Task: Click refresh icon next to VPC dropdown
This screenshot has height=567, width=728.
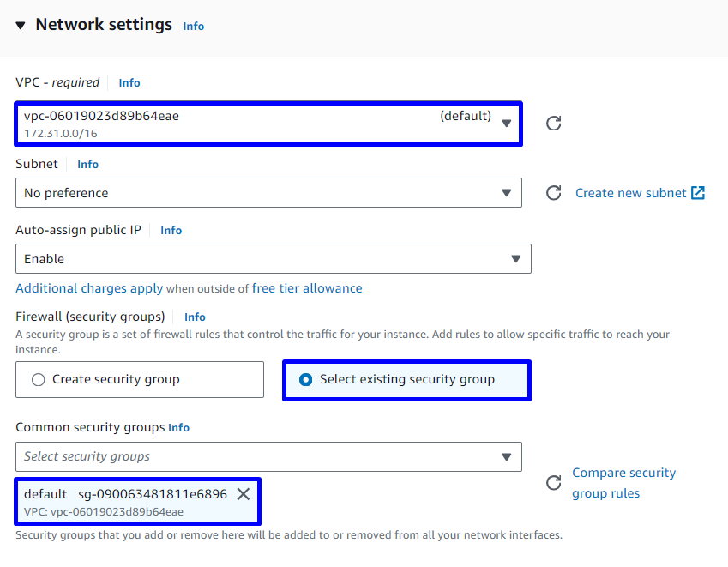Action: [x=554, y=124]
